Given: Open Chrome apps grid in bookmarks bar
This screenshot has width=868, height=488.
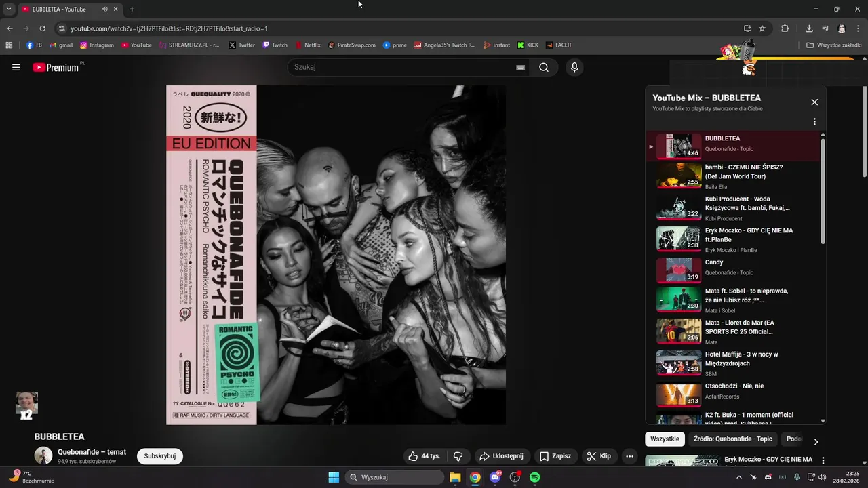Looking at the screenshot, I should point(9,45).
